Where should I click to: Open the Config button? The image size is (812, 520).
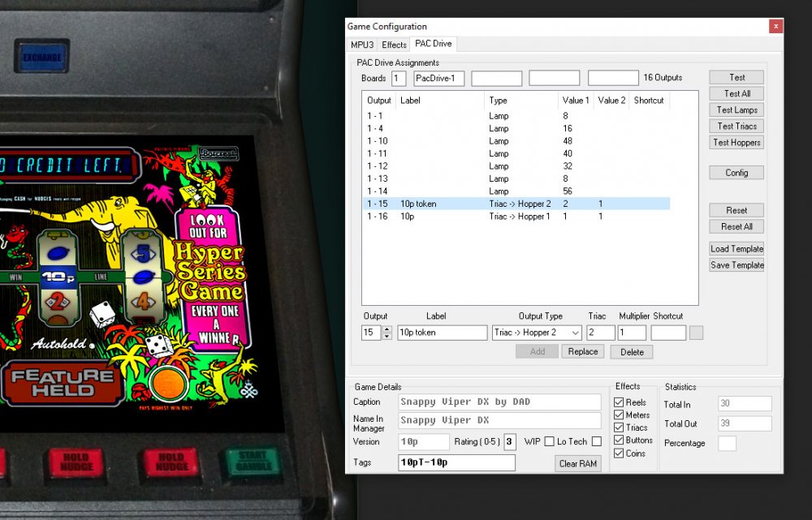(736, 172)
